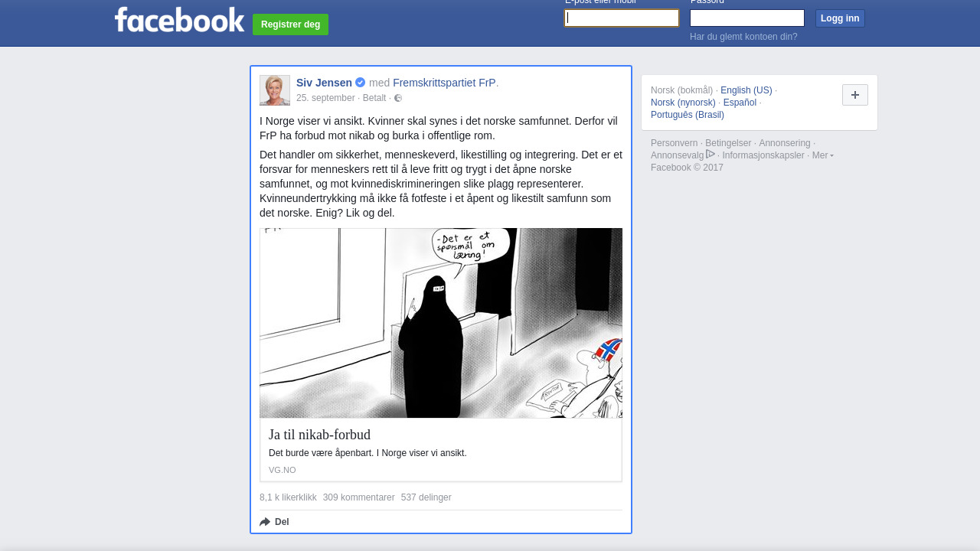Expand the Mer footer dropdown
980x551 pixels.
(x=822, y=155)
